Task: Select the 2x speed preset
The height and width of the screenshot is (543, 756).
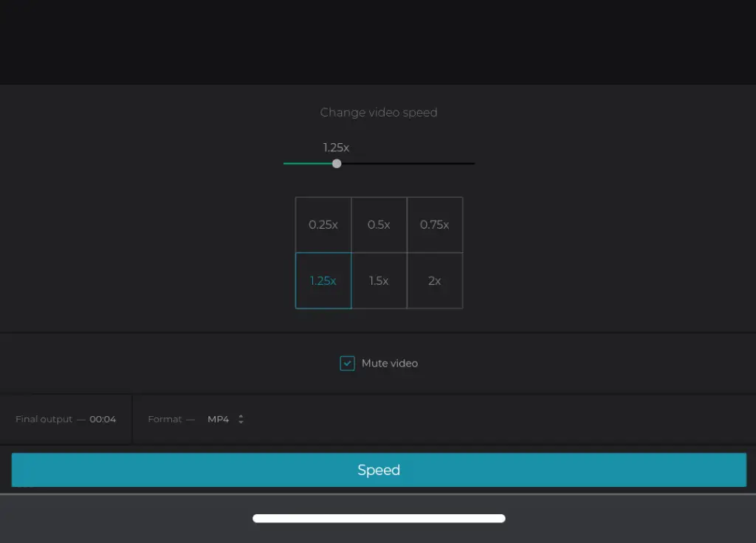Action: pos(434,280)
